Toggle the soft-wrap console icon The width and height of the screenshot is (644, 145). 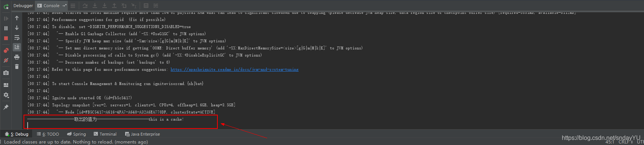click(17, 37)
